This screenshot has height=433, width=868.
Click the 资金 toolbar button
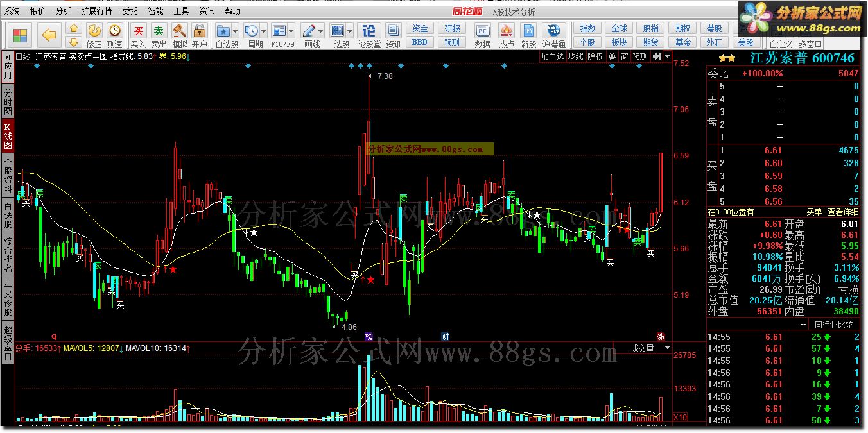pyautogui.click(x=419, y=28)
